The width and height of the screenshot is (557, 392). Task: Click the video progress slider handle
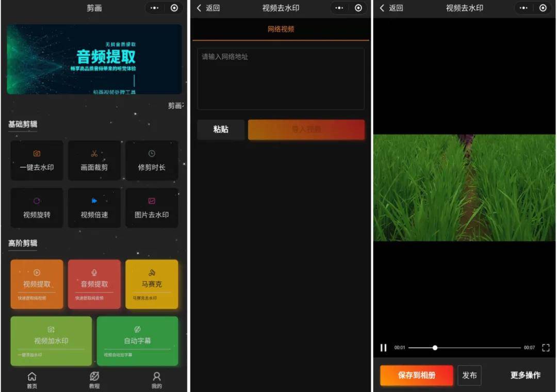435,348
